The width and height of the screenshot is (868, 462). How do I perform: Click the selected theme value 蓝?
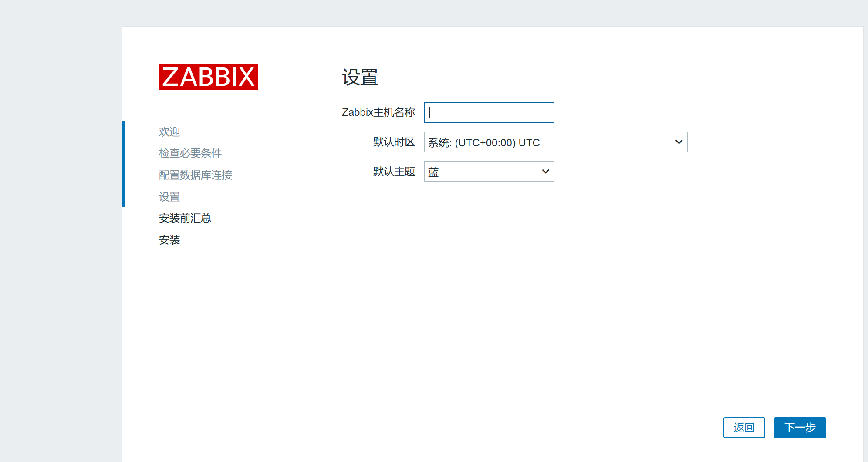click(433, 172)
